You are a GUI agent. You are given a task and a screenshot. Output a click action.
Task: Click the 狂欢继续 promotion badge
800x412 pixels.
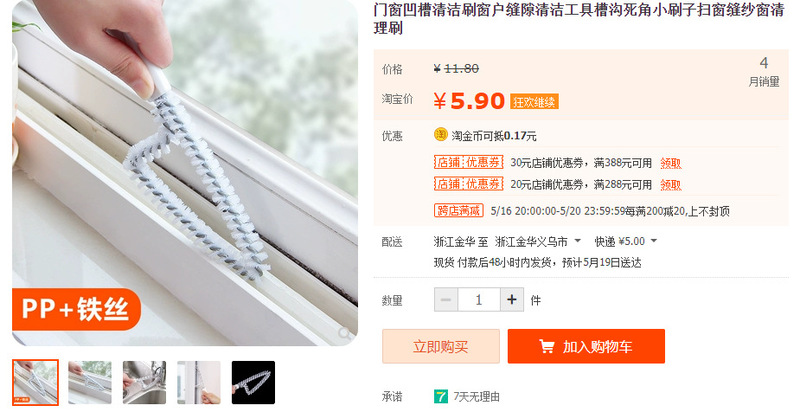(534, 101)
